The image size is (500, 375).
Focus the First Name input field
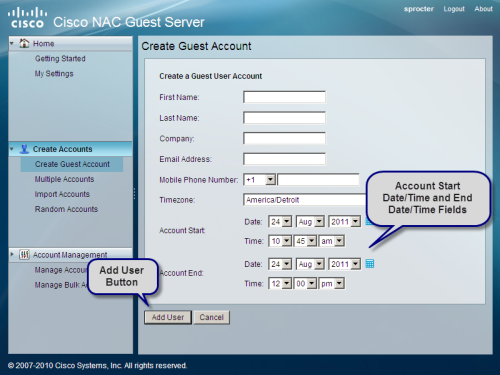[284, 97]
